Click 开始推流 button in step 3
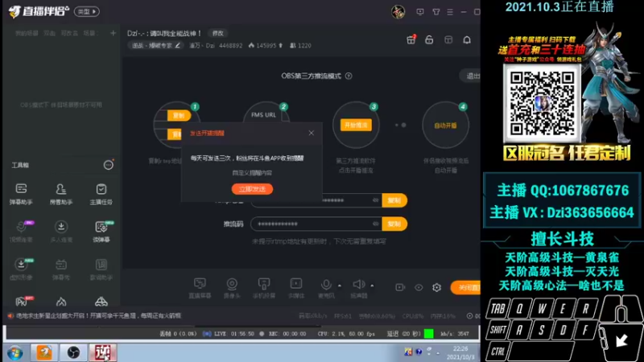 [356, 125]
